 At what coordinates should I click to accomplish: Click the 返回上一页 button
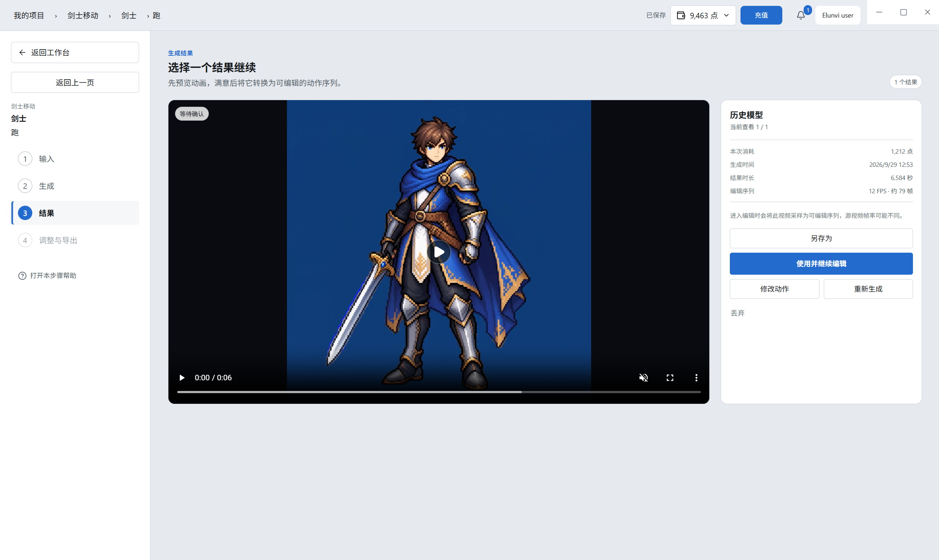point(75,82)
